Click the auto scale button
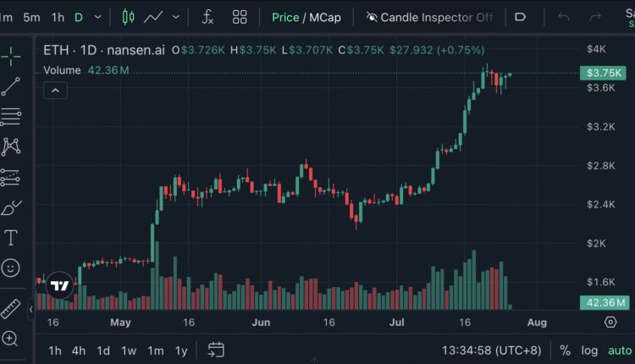Viewport: 635px width, 364px height. point(620,350)
